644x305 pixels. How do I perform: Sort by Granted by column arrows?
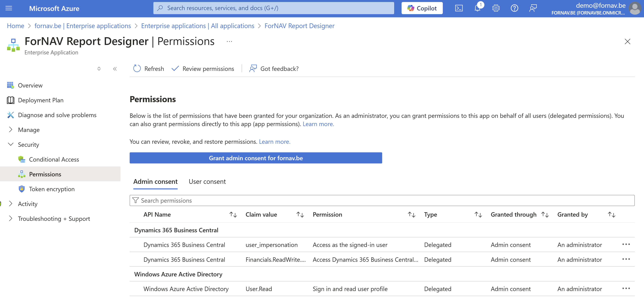(612, 214)
